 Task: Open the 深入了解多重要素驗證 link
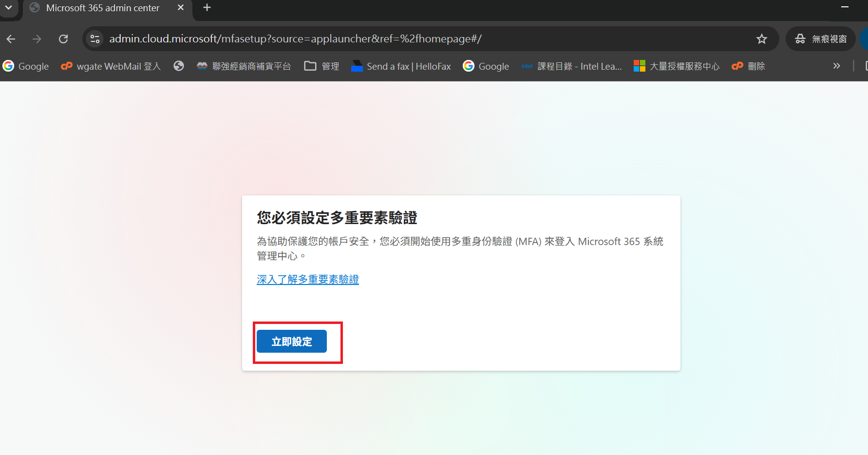(x=308, y=280)
